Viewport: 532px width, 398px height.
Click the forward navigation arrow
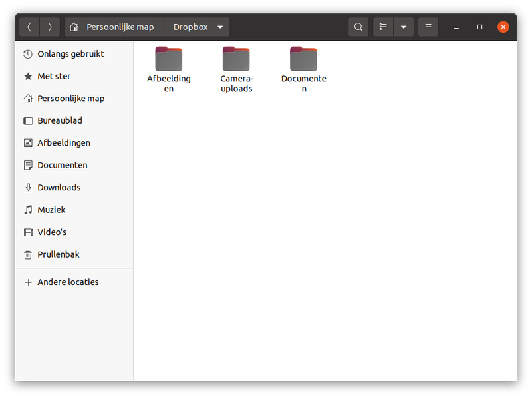pyautogui.click(x=50, y=27)
